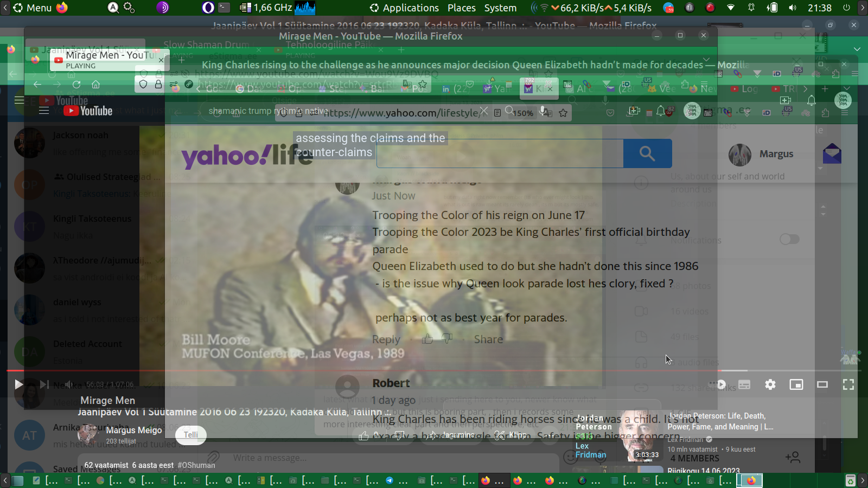
Task: Play the Mirage Men video
Action: click(x=18, y=384)
